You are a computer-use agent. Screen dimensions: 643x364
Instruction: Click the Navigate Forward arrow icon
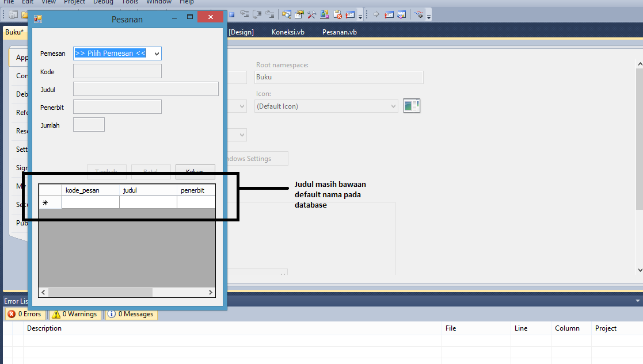(x=376, y=14)
